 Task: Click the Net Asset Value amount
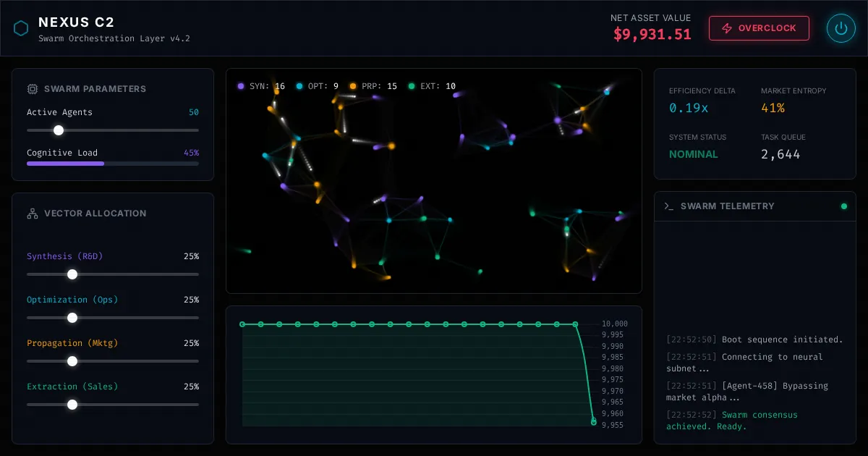coord(652,34)
